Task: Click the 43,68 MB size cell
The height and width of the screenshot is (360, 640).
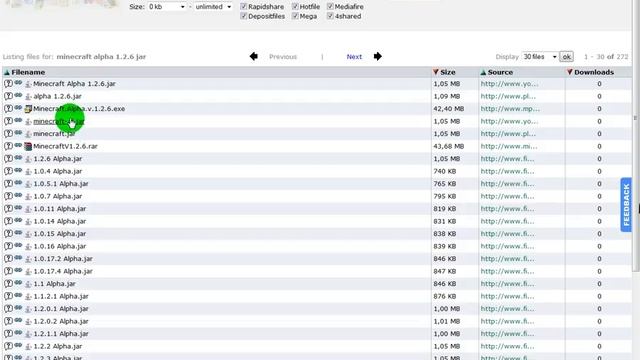Action: [x=449, y=146]
